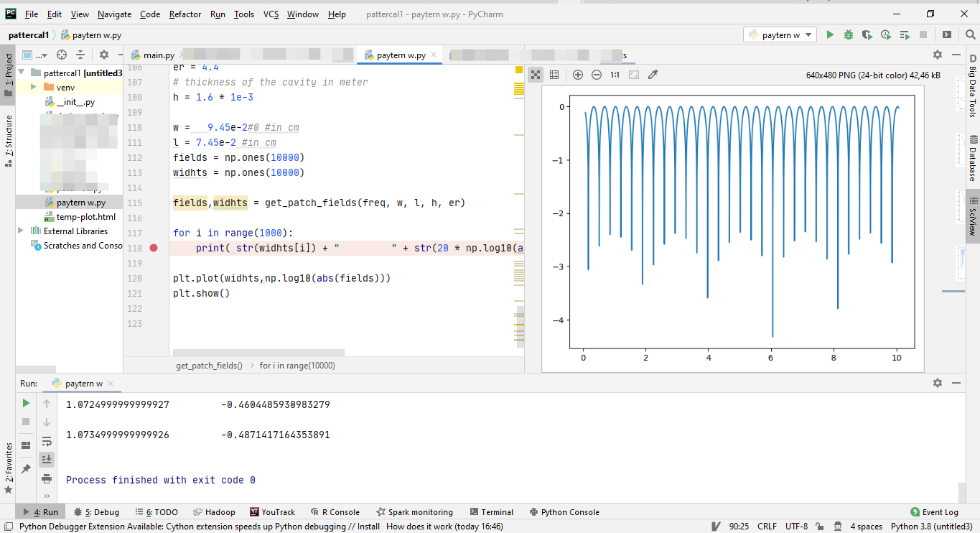980x533 pixels.
Task: Open the Refactor menu
Action: point(185,14)
